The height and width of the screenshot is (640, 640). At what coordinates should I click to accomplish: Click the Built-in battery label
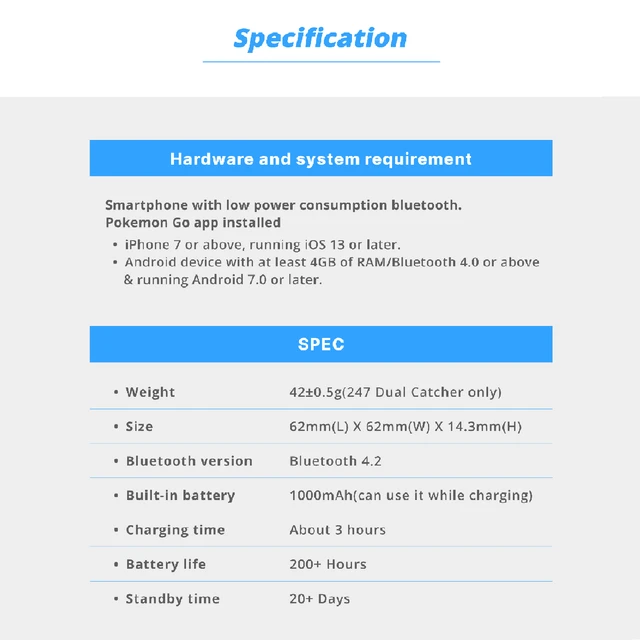[x=180, y=495]
